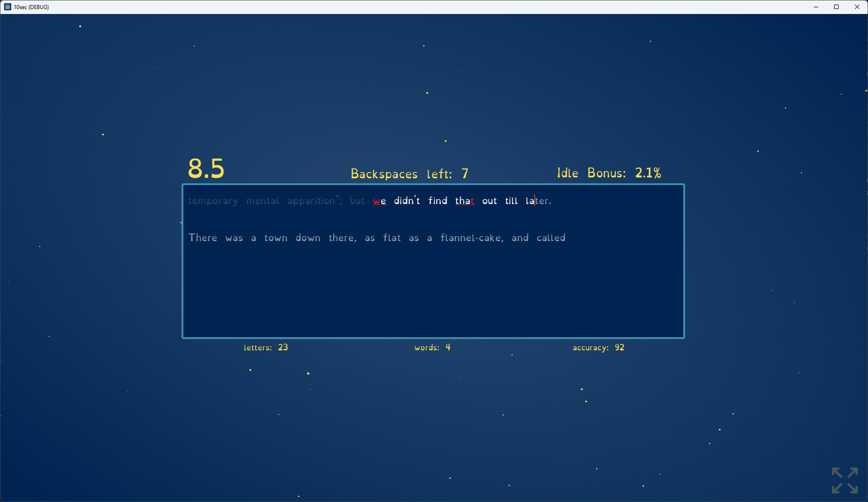Click the 10sec app icon in title bar
Image resolution: width=868 pixels, height=502 pixels.
(7, 7)
